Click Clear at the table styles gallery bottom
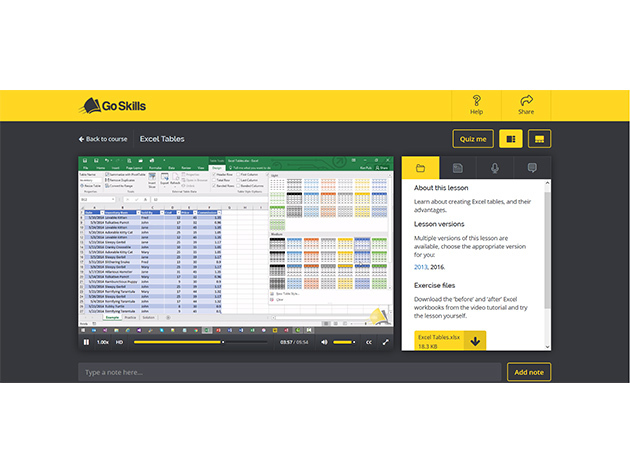Image resolution: width=630 pixels, height=473 pixels. (x=277, y=299)
